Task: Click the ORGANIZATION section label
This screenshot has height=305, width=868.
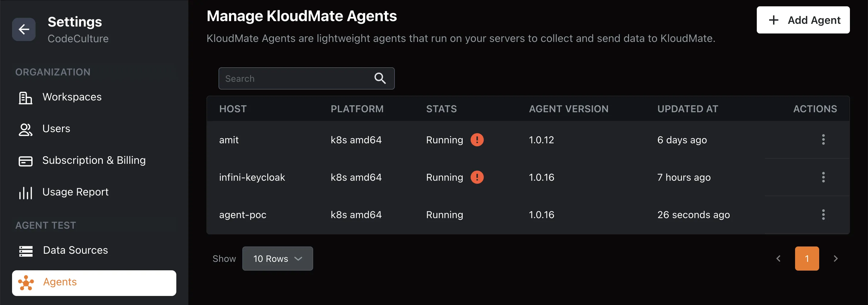Action: click(x=53, y=72)
